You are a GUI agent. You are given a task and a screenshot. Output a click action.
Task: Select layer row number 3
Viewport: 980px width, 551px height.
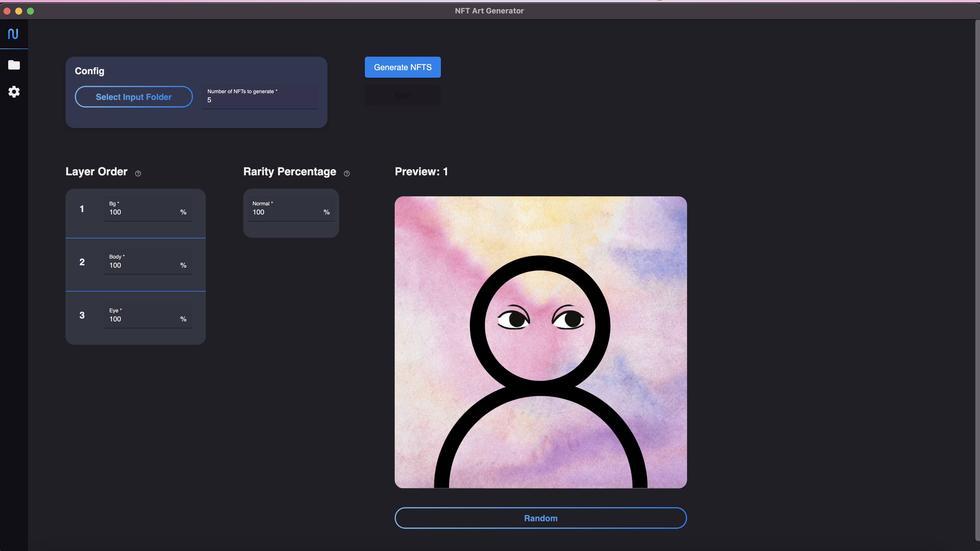[x=82, y=315]
